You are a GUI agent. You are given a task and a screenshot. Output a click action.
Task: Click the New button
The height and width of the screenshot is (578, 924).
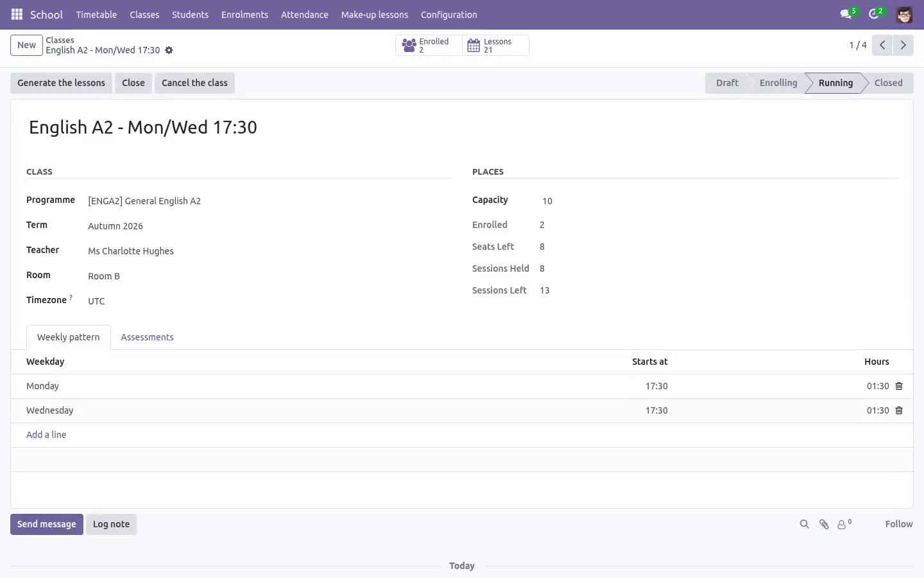(26, 45)
